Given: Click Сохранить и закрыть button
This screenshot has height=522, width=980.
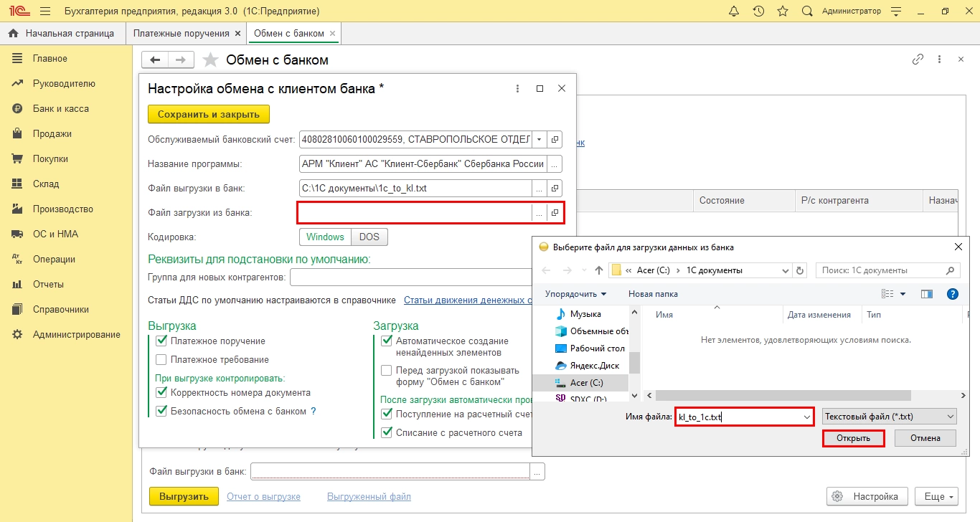Looking at the screenshot, I should click(209, 114).
